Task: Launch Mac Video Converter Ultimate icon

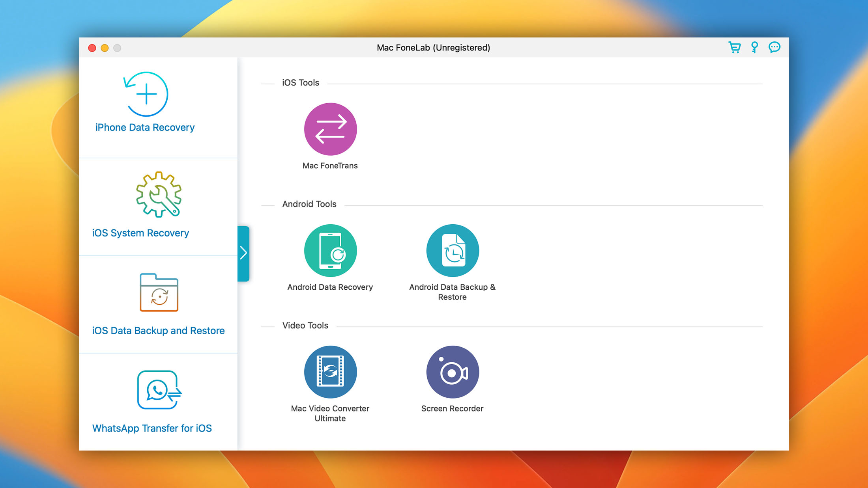Action: pyautogui.click(x=330, y=372)
